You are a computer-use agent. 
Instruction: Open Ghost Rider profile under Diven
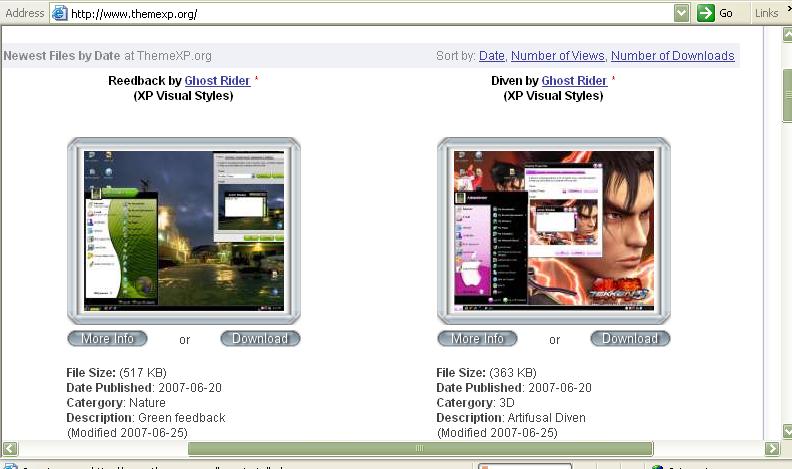click(x=574, y=81)
